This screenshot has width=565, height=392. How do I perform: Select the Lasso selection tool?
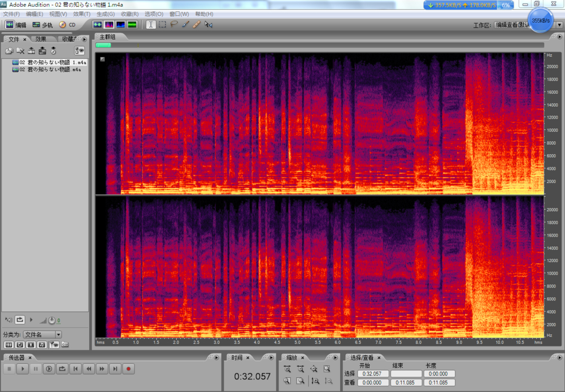pyautogui.click(x=174, y=25)
